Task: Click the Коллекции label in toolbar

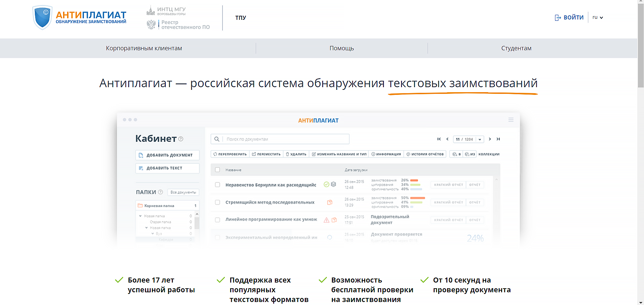Action: pyautogui.click(x=489, y=154)
